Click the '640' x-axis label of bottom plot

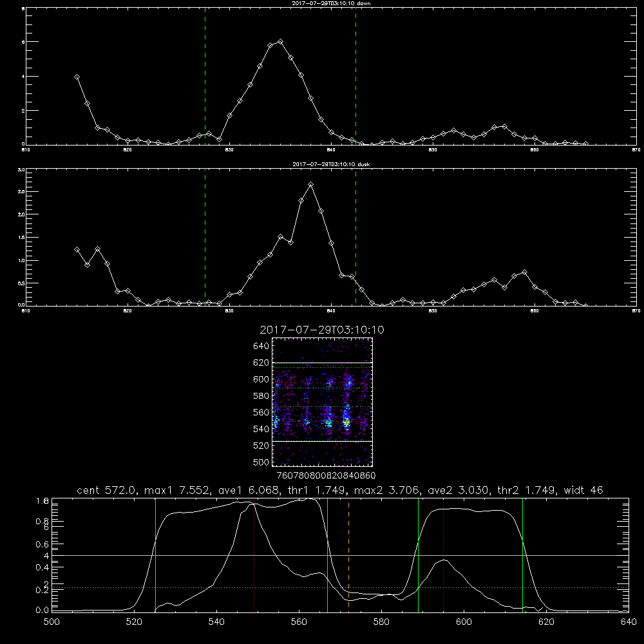tap(629, 622)
